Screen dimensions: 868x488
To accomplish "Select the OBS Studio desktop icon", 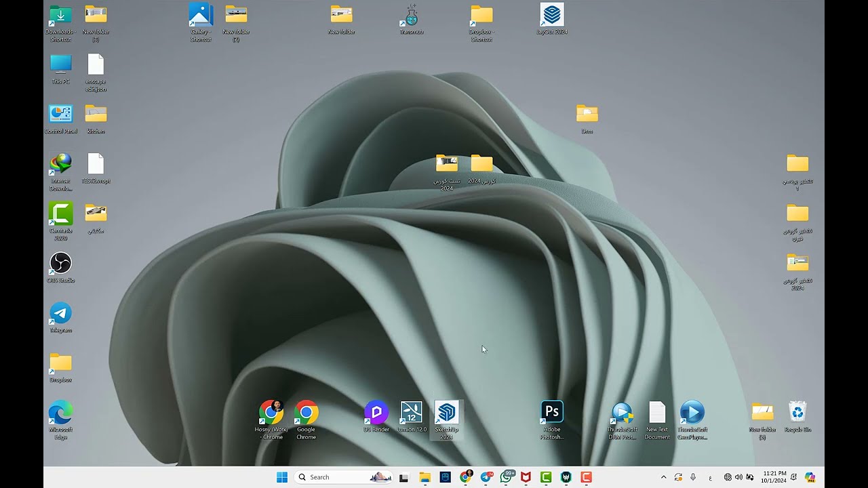I will pos(60,267).
